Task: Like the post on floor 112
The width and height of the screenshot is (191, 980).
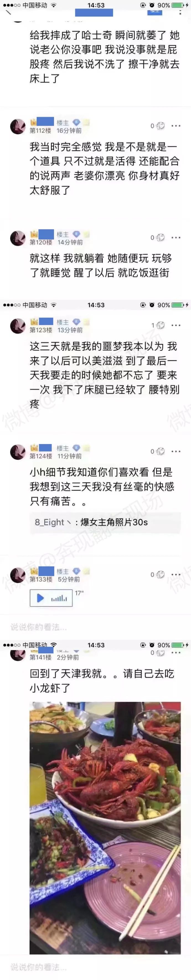Action: [x=161, y=126]
